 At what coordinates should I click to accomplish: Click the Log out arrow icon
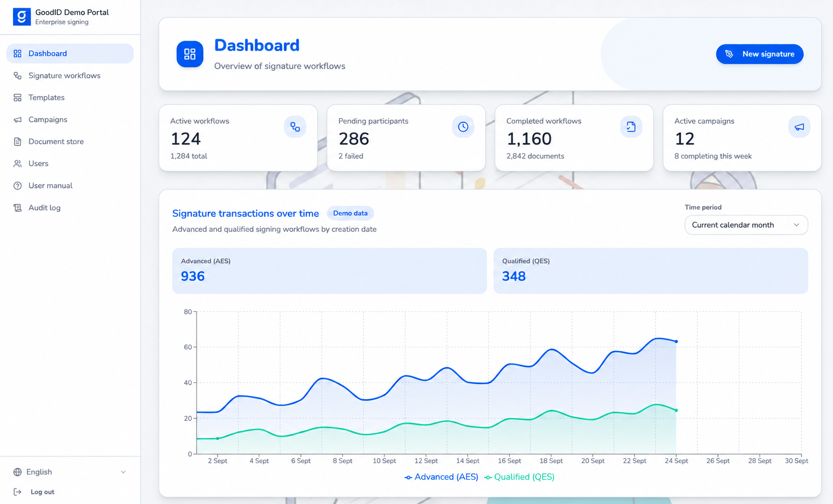click(x=18, y=492)
